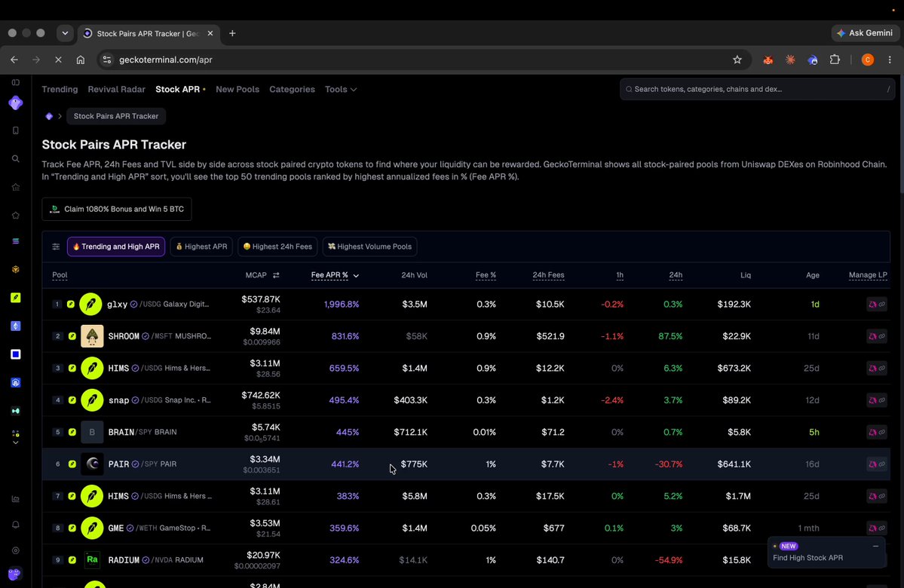Minimize the Find High Stock APR popup

pyautogui.click(x=875, y=546)
